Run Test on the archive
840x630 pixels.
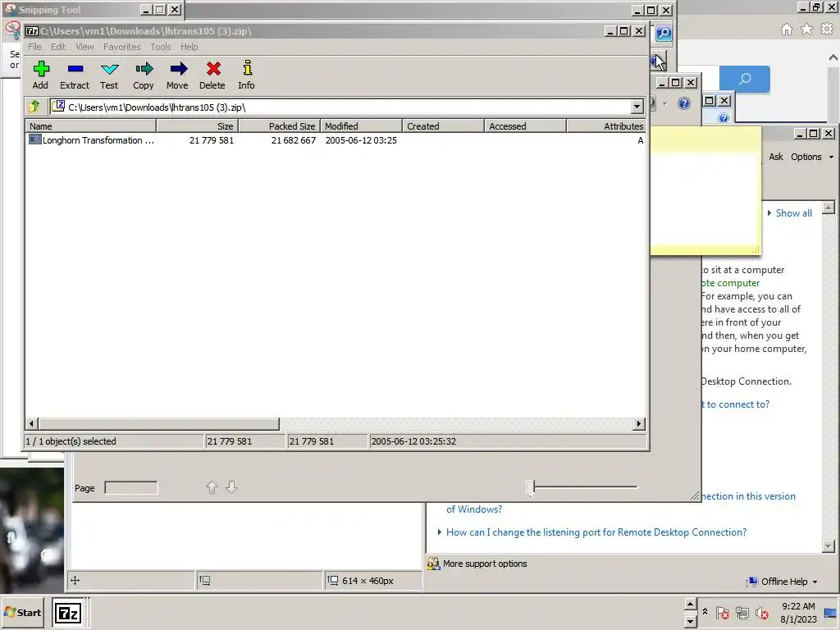coord(109,75)
